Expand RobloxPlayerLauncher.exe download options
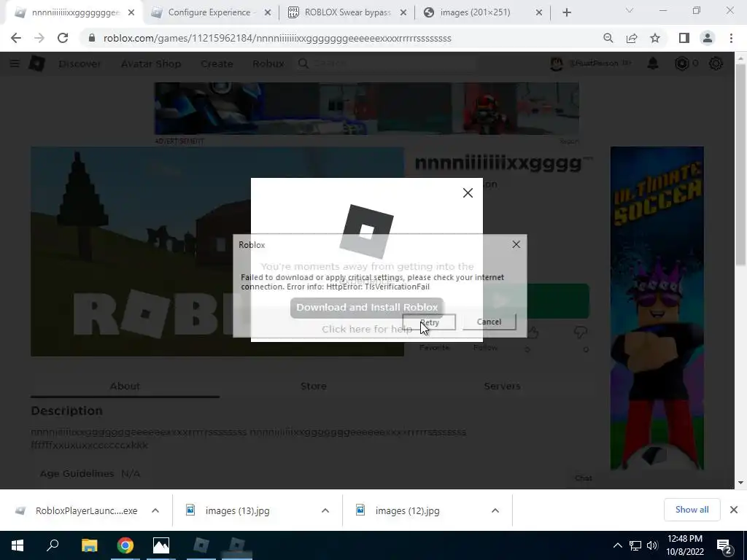The height and width of the screenshot is (560, 747). tap(155, 510)
